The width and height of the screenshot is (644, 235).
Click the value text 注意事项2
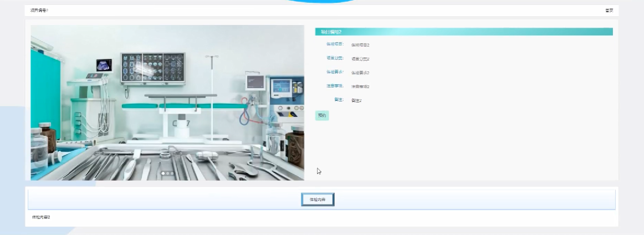coord(360,86)
